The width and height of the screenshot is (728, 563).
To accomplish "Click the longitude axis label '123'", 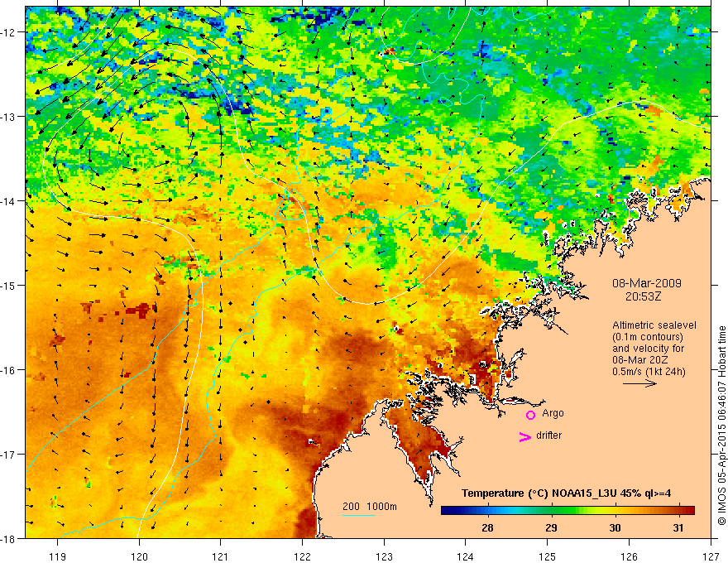I will [384, 556].
